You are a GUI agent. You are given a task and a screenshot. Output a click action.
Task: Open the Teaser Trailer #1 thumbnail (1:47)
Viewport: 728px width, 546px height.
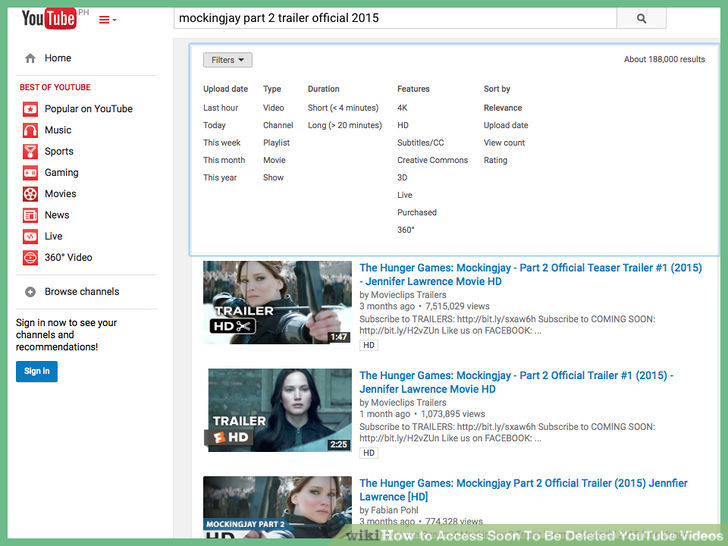point(277,302)
